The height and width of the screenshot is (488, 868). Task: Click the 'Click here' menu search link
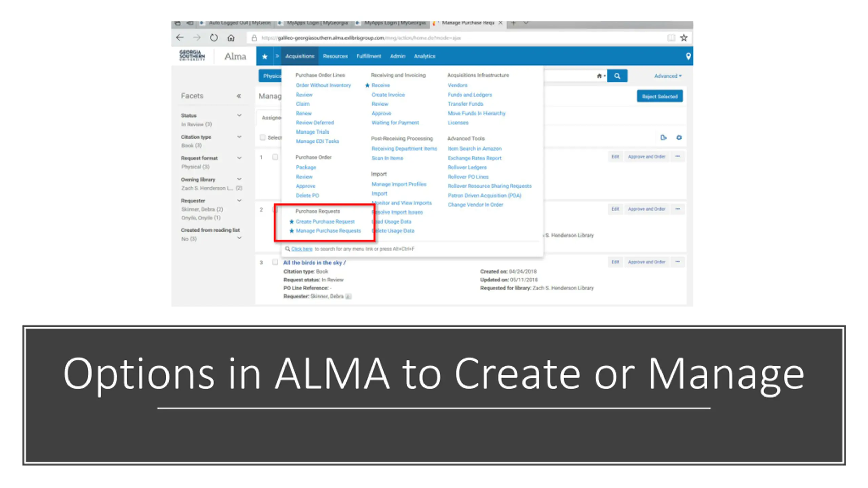[x=301, y=249]
